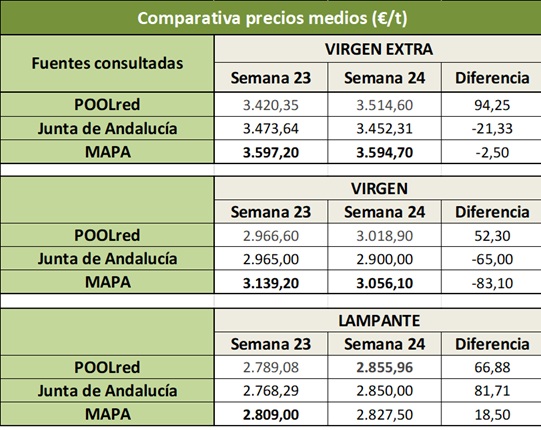Click the Virgen difference cell showing -83,10
The image size is (541, 430).
click(x=492, y=283)
